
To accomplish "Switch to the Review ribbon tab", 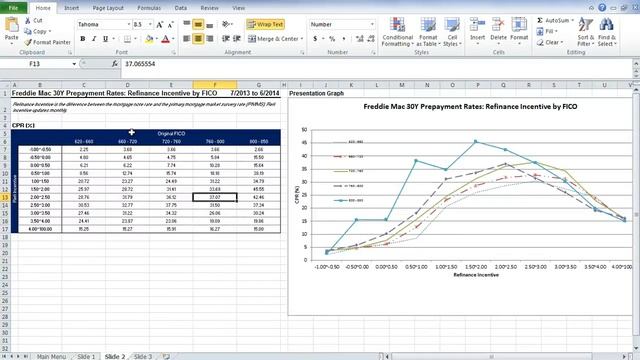I will 209,8.
